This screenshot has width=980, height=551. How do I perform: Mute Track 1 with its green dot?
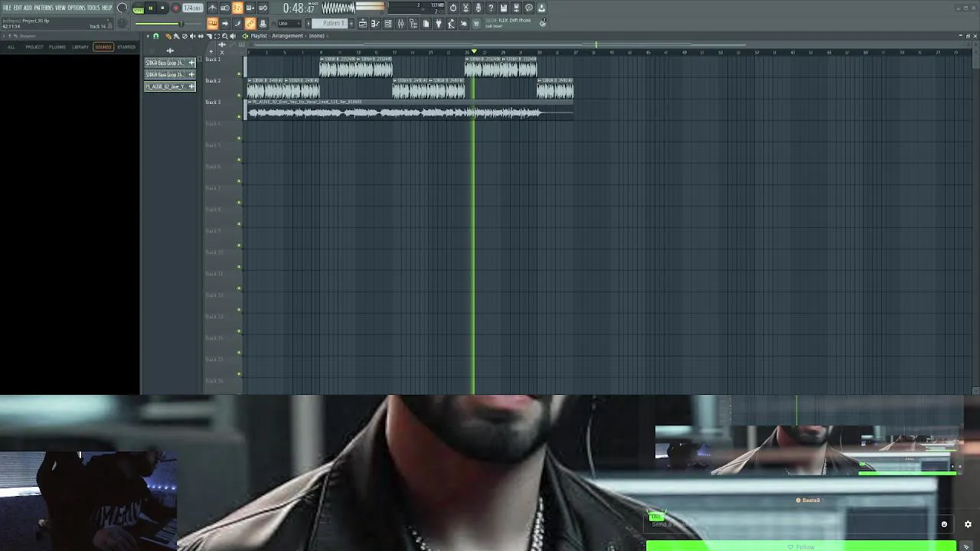click(240, 74)
